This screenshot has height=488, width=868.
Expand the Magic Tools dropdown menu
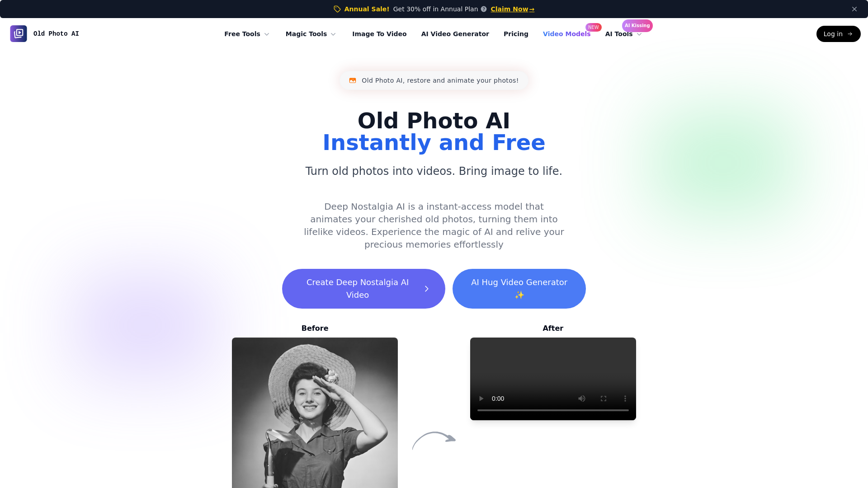(x=311, y=33)
